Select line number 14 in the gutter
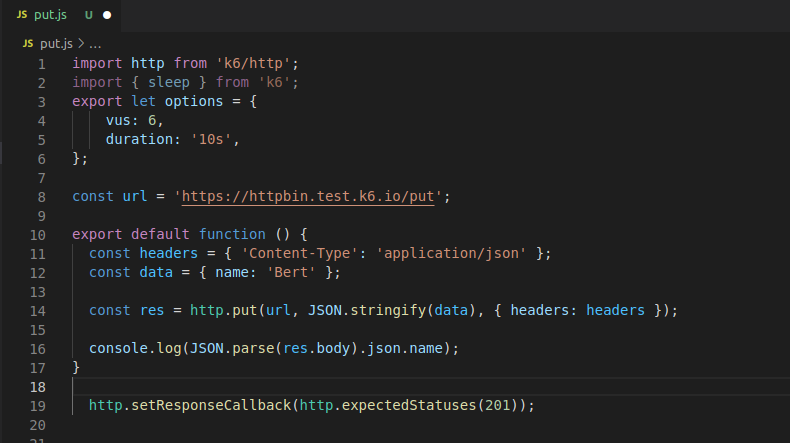Image resolution: width=790 pixels, height=443 pixels. (38, 311)
